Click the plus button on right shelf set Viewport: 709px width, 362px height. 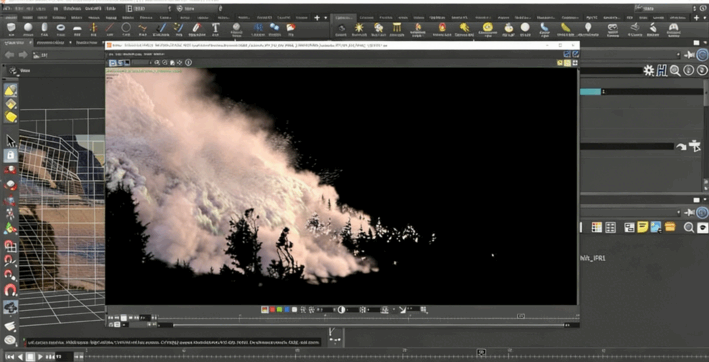coord(696,18)
